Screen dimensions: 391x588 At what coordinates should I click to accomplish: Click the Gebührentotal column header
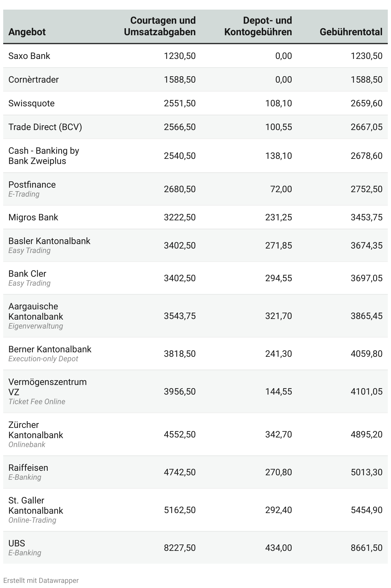click(x=351, y=32)
